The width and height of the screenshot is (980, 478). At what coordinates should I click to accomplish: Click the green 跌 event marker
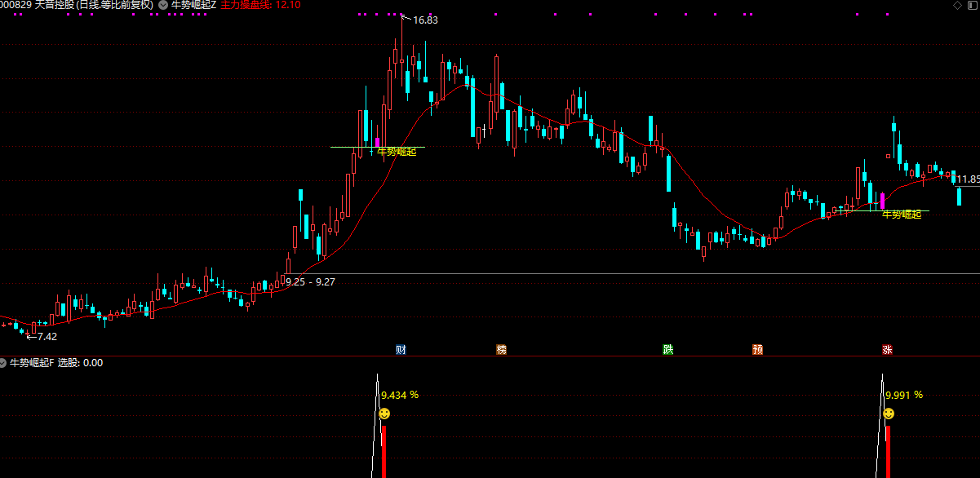(x=668, y=350)
